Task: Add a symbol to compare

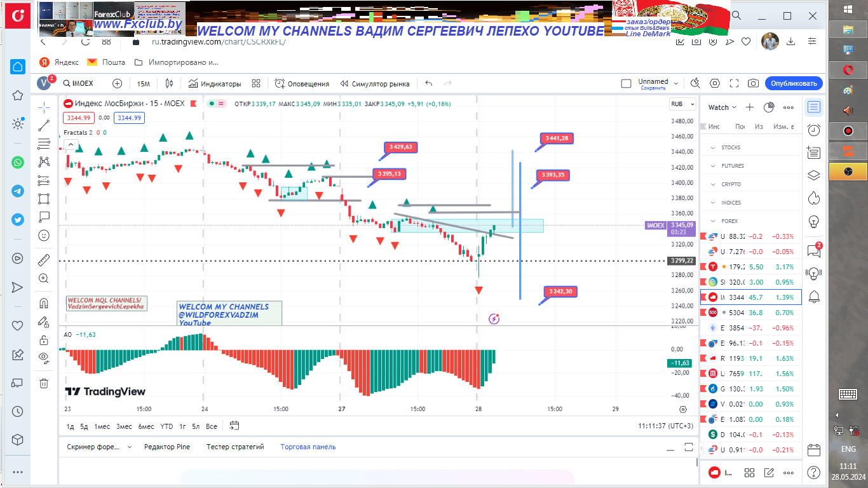Action: point(117,83)
